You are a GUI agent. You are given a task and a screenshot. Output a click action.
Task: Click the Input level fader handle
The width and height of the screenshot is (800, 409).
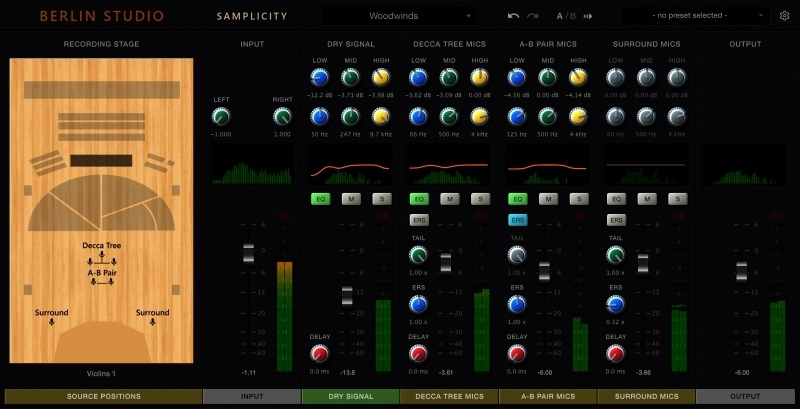pyautogui.click(x=248, y=253)
